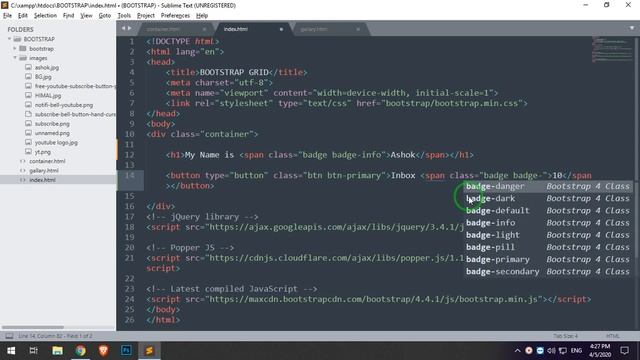This screenshot has width=640, height=360.
Task: Open Brave browser from the taskbar
Action: point(103,351)
